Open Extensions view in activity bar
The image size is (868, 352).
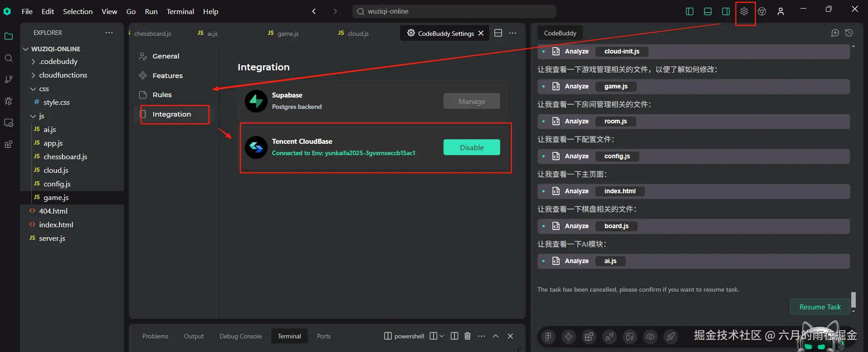point(9,145)
